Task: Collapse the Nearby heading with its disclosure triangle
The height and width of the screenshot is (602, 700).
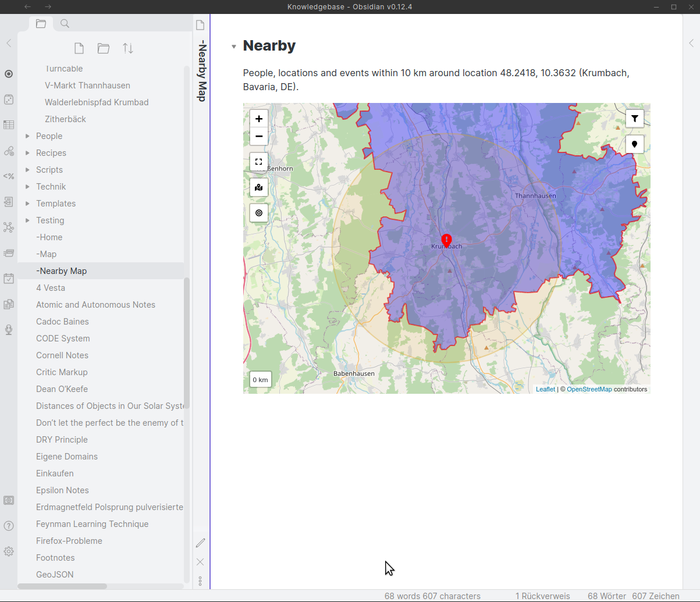Action: pos(233,46)
